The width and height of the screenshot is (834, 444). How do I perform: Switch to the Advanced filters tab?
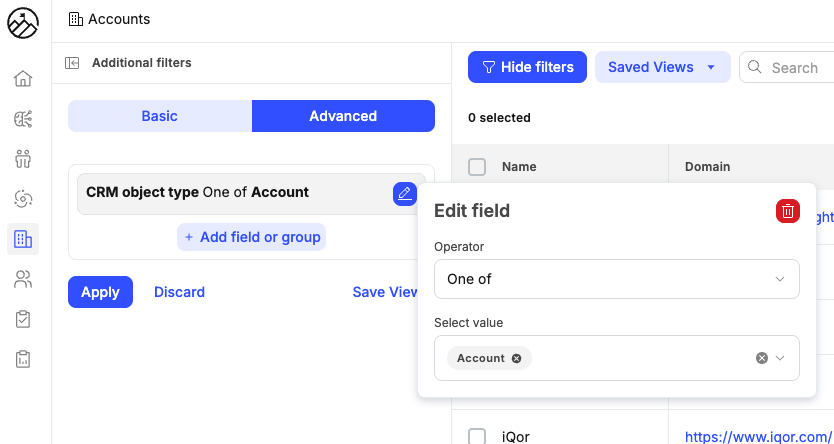click(343, 116)
